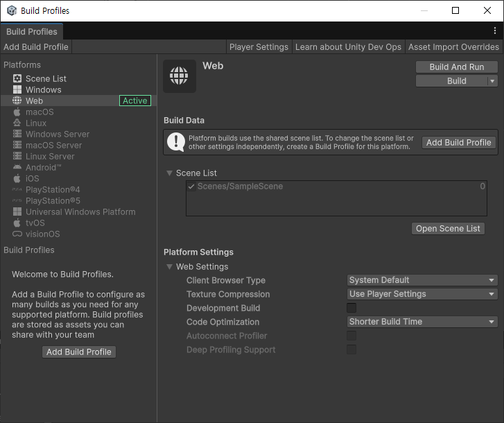Select the Scene List row
Image resolution: width=504 pixels, height=423 pixels.
79,78
